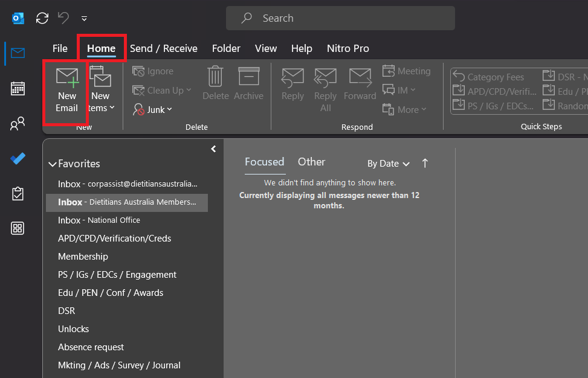Screen dimensions: 588x378
Task: Collapse the Favorites folder group
Action: coord(51,164)
